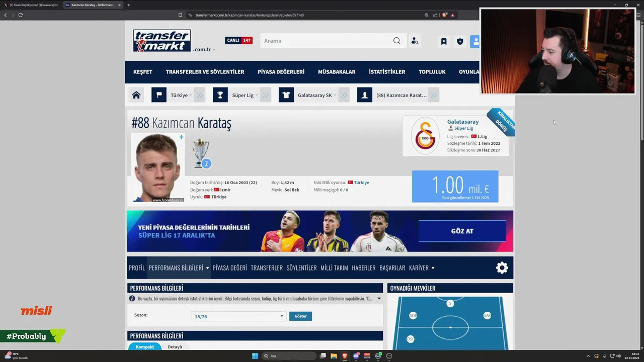644x362 pixels.
Task: Open the user account icon
Action: pyautogui.click(x=475, y=41)
